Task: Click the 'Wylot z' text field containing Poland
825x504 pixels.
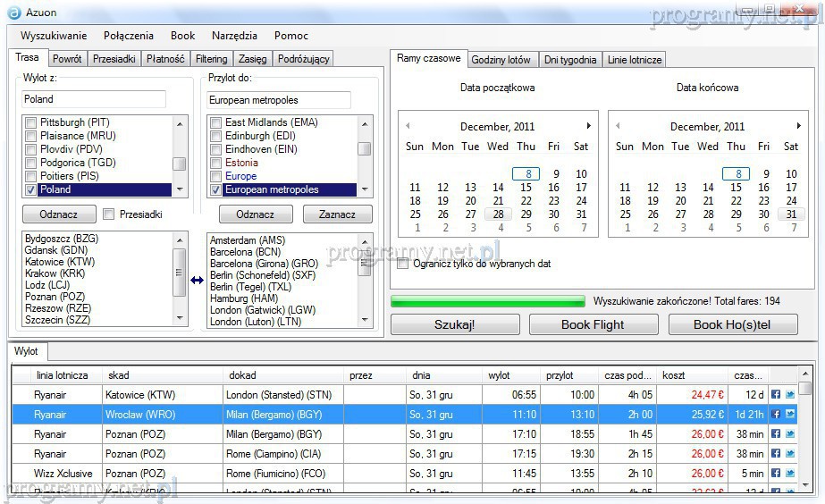Action: click(94, 99)
